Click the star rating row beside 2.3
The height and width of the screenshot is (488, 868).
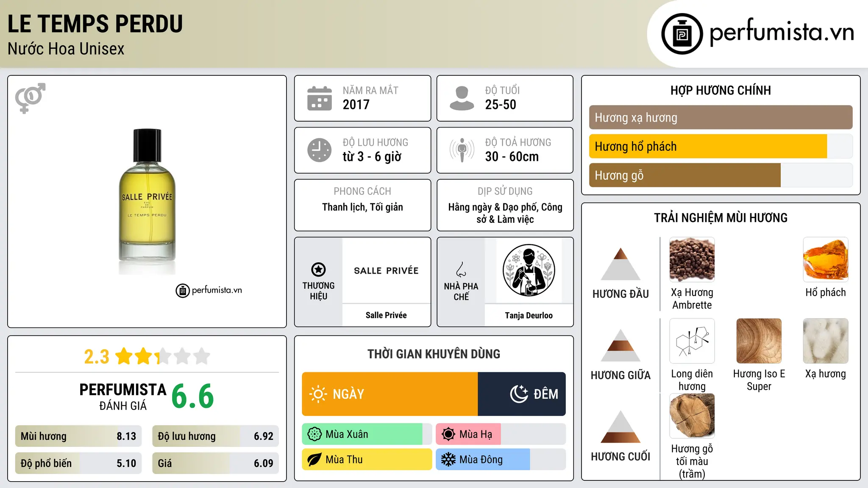[163, 356]
